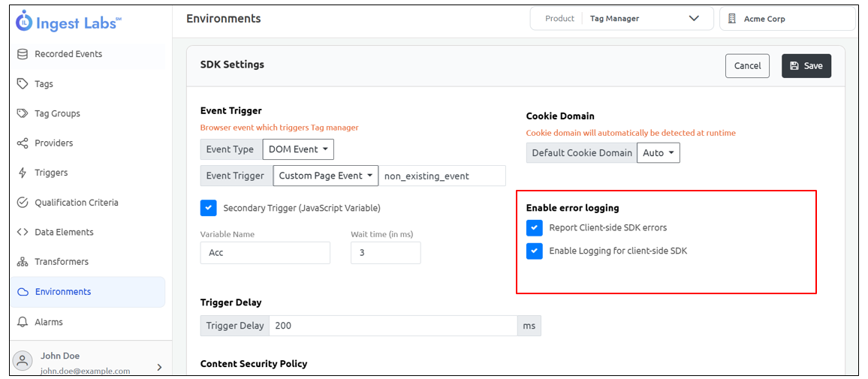Click the Save button

(x=806, y=66)
